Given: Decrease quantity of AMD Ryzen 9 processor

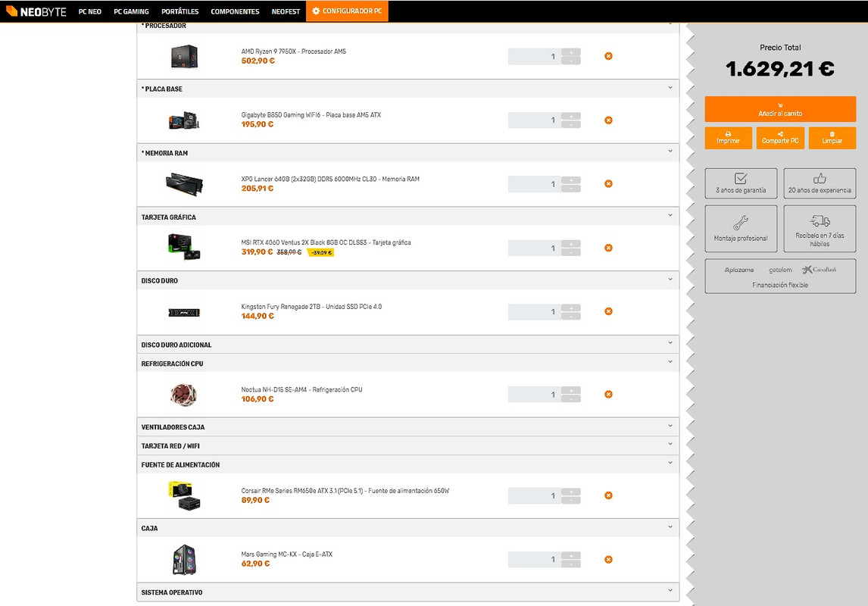Looking at the screenshot, I should tap(571, 61).
